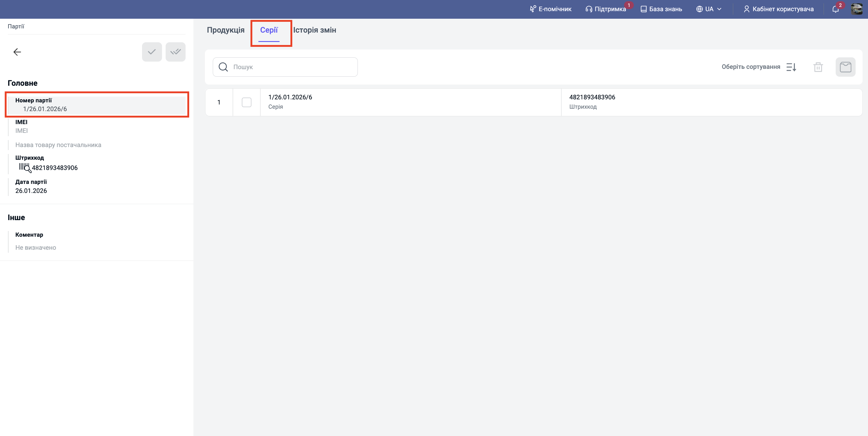The width and height of the screenshot is (868, 436).
Task: Click the package box icon button
Action: coord(845,67)
